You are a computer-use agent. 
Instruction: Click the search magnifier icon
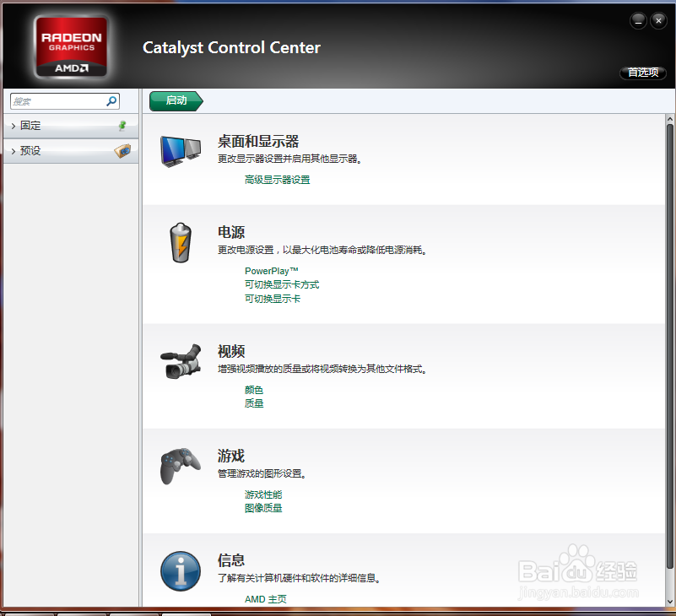[x=111, y=101]
